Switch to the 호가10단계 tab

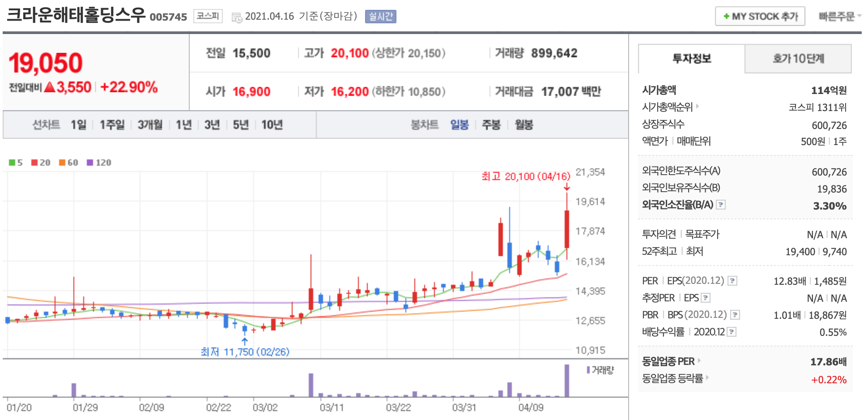pos(798,58)
